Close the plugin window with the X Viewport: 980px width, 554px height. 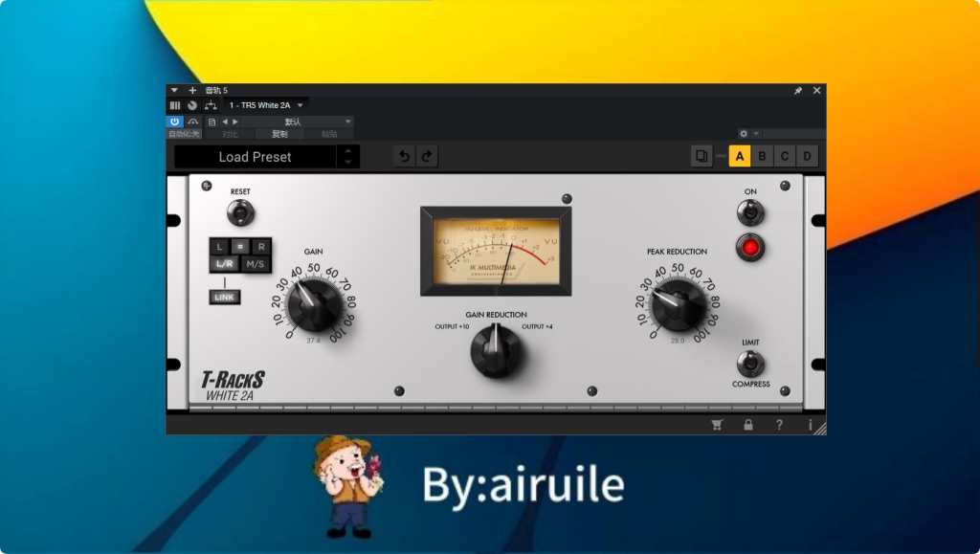817,91
